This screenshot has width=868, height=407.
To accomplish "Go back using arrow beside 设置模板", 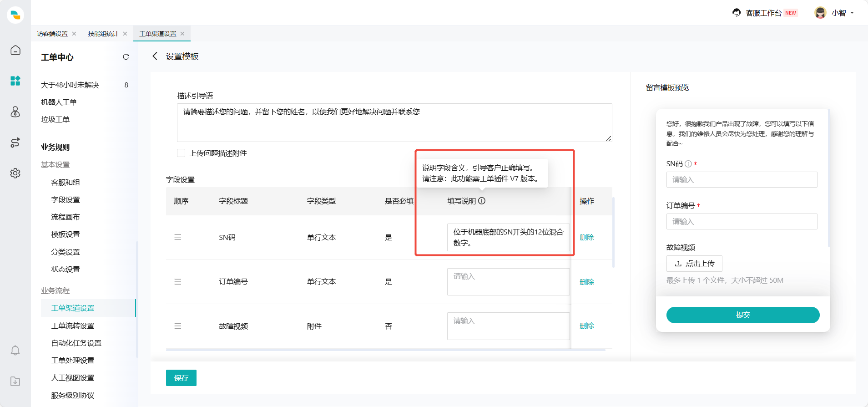I will [x=155, y=56].
